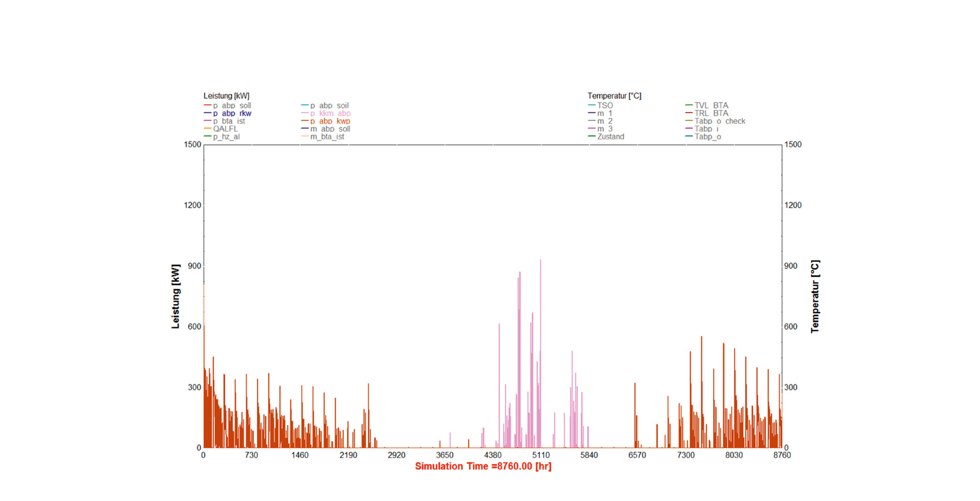The width and height of the screenshot is (980, 501).
Task: Toggle the m_abp_soll legend entry
Action: (330, 129)
